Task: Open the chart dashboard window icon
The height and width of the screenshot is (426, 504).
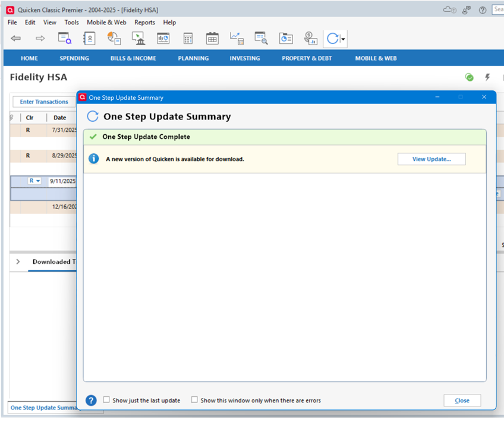Action: tap(163, 38)
